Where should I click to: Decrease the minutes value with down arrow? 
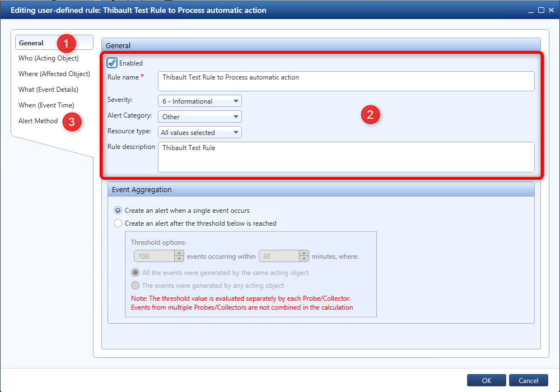(x=304, y=259)
